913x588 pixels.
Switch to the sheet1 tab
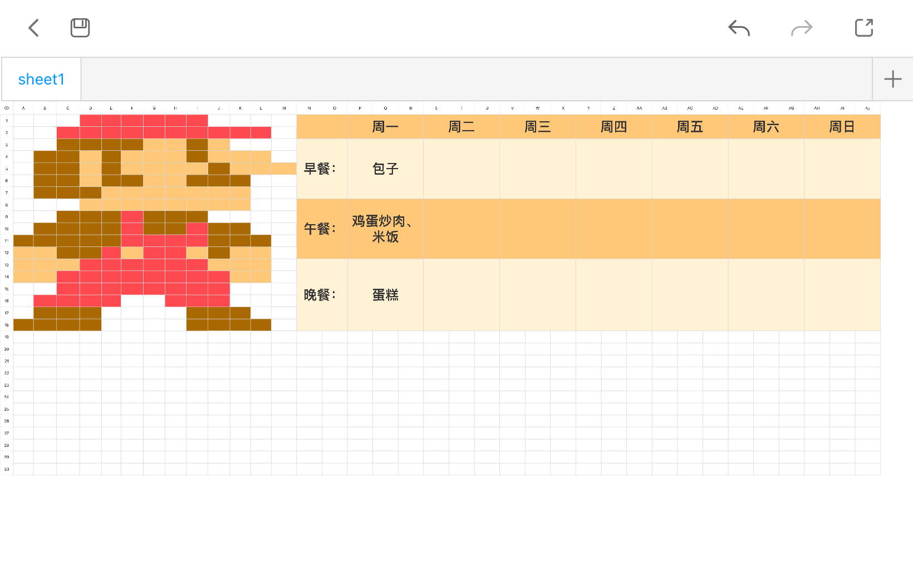[x=41, y=79]
